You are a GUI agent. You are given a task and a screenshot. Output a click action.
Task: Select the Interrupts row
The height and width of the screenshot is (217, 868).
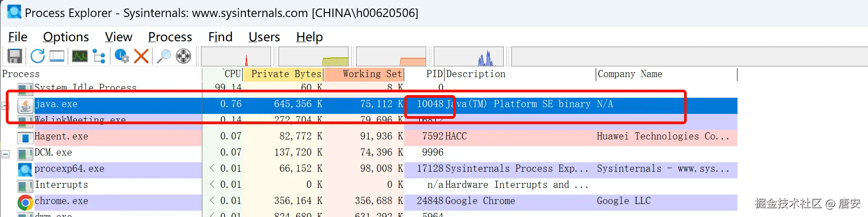(x=369, y=186)
